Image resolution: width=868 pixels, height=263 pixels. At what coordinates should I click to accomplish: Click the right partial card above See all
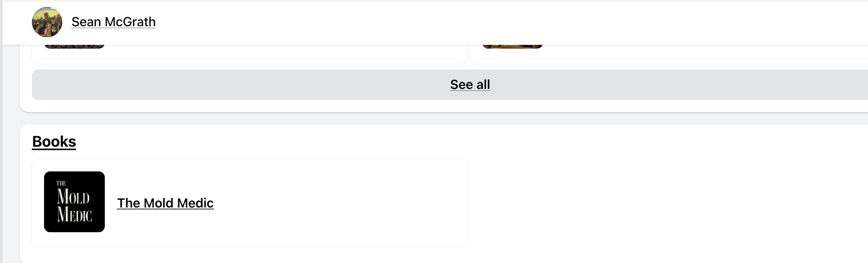[683, 54]
